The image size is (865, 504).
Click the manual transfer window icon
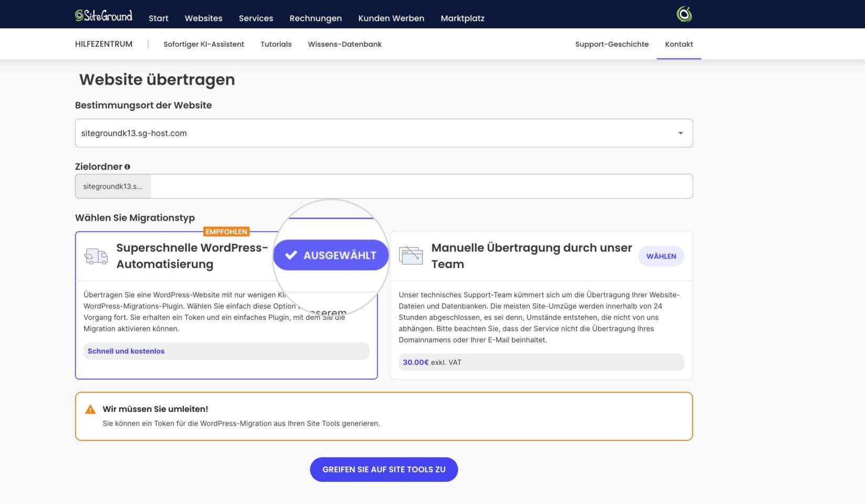411,255
